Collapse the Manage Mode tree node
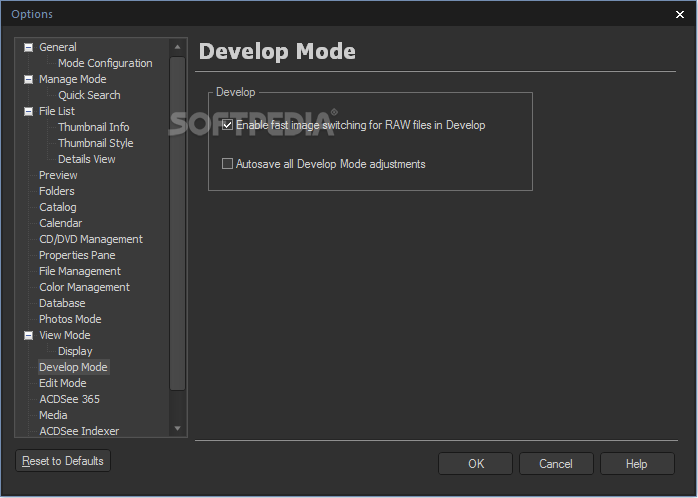This screenshot has width=698, height=498. (x=28, y=79)
